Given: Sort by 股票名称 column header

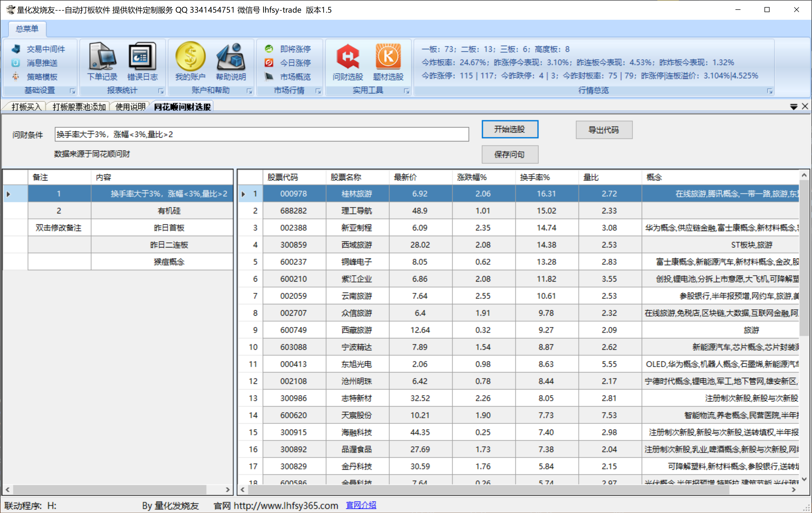Looking at the screenshot, I should point(357,177).
